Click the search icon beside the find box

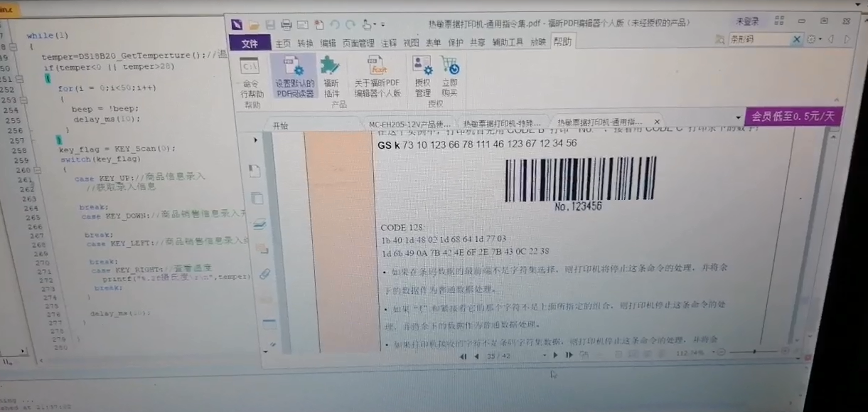722,39
